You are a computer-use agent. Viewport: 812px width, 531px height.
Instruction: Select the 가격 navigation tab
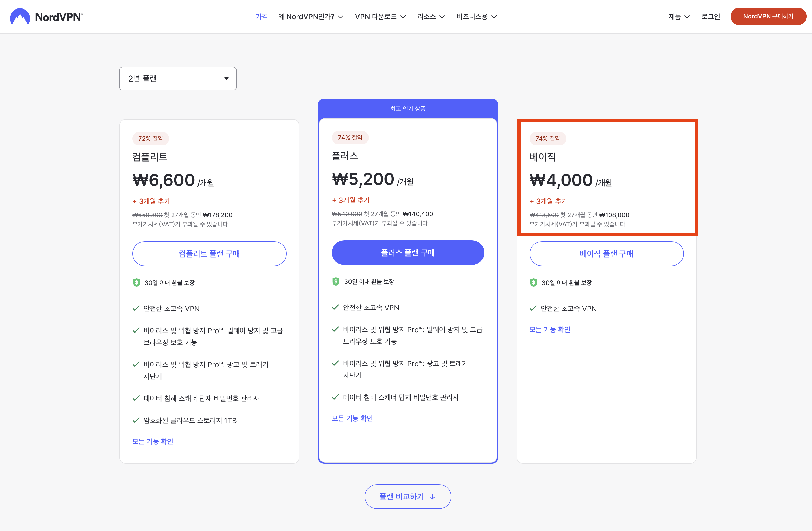click(x=262, y=17)
